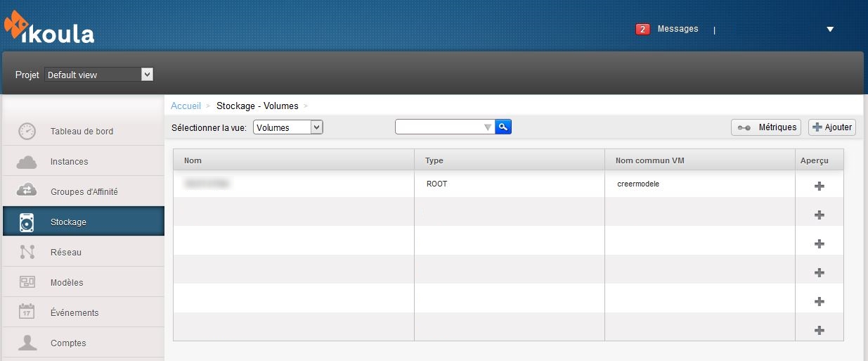
Task: Click the Accueil breadcrumb link
Action: tap(186, 106)
